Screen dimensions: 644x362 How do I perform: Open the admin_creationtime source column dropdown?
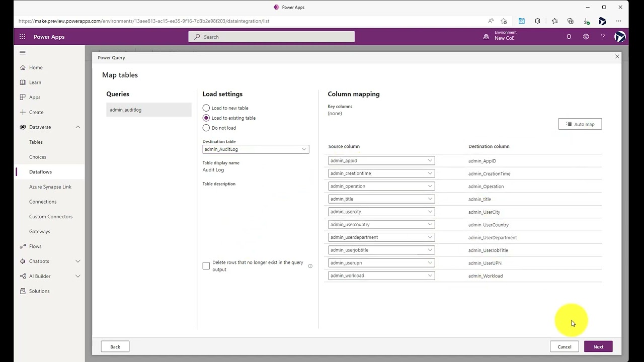click(x=381, y=173)
